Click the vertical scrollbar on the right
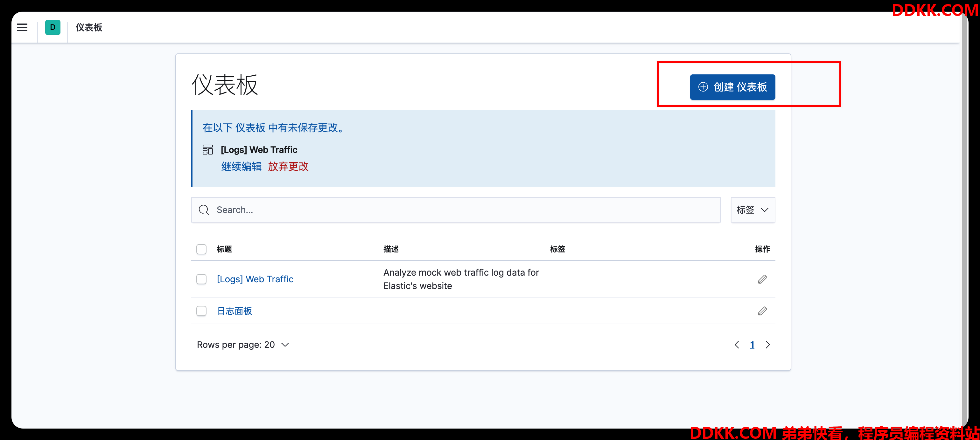980x440 pixels. click(964, 220)
